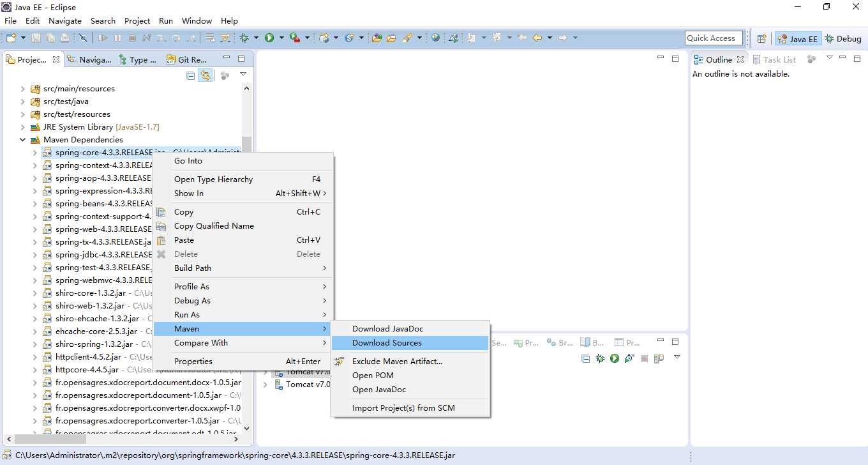Choose Download Sources from Maven submenu
Screen dimensions: 868x465
click(410, 343)
